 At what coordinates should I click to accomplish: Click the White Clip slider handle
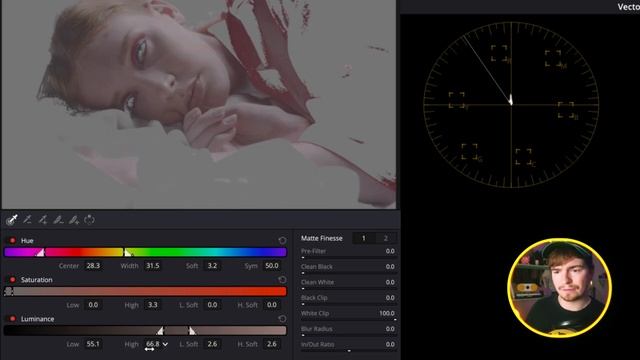(395, 320)
